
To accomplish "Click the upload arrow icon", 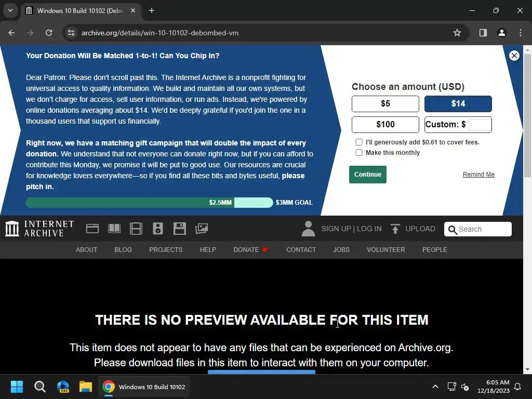I will point(395,229).
